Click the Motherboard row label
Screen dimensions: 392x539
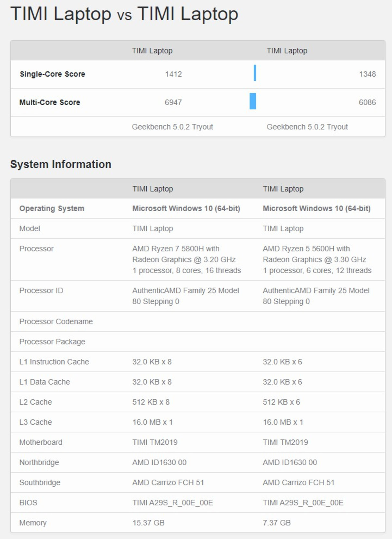(x=41, y=442)
